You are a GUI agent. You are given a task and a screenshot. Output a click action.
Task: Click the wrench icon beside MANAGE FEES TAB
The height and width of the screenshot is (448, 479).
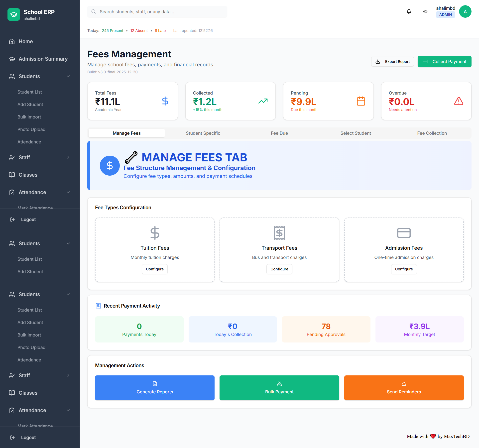point(131,157)
